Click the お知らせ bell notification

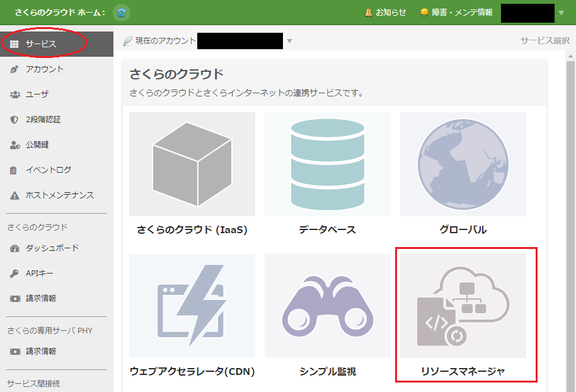click(385, 13)
